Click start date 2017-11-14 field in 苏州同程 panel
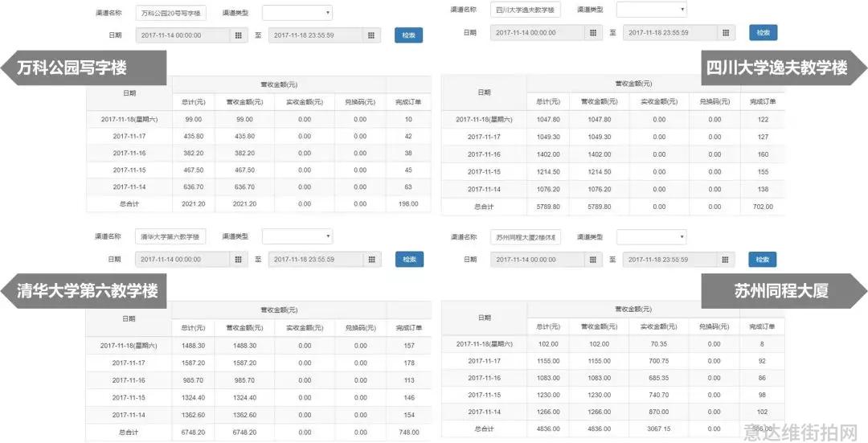This screenshot has width=868, height=443. click(538, 260)
